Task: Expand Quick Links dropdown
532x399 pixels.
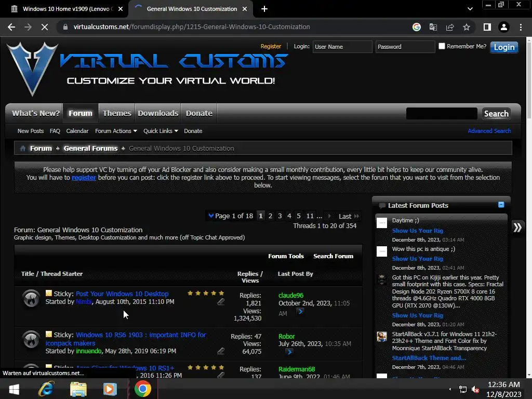Action: [x=161, y=131]
